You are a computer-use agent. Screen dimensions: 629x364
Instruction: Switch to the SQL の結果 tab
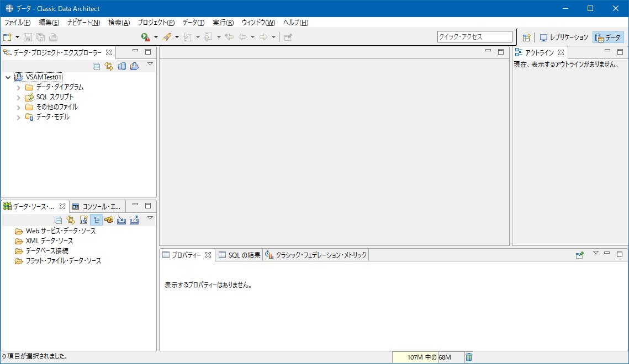click(x=240, y=255)
